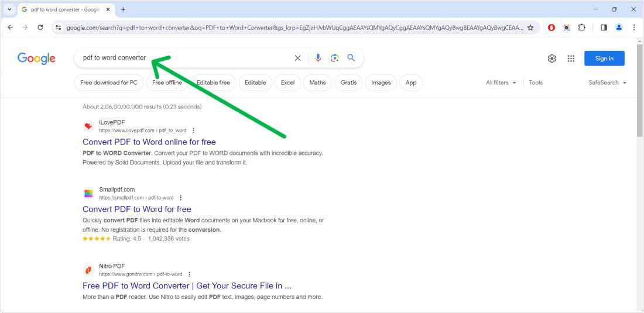The height and width of the screenshot is (313, 644).
Task: Select the Free download for PC chip
Action: pyautogui.click(x=109, y=82)
